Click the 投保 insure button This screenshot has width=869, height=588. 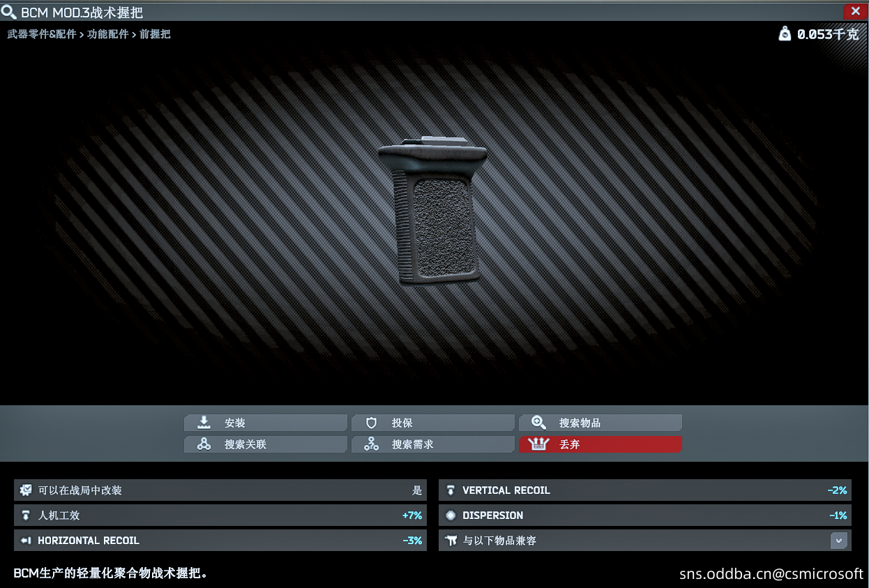433,423
